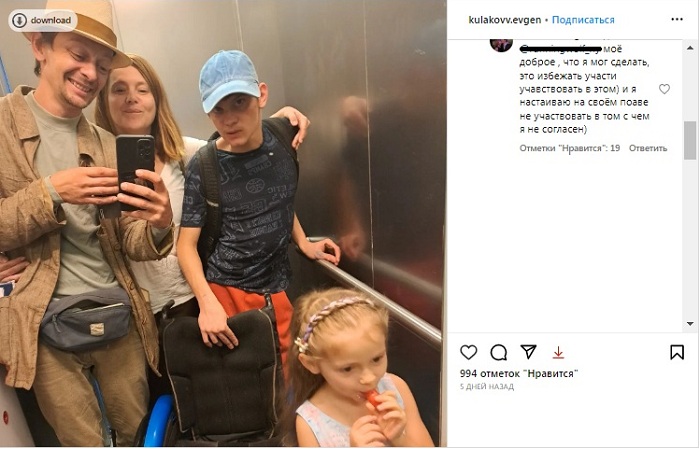The image size is (700, 449).
Task: Click the elevator selfie photo
Action: pyautogui.click(x=223, y=223)
